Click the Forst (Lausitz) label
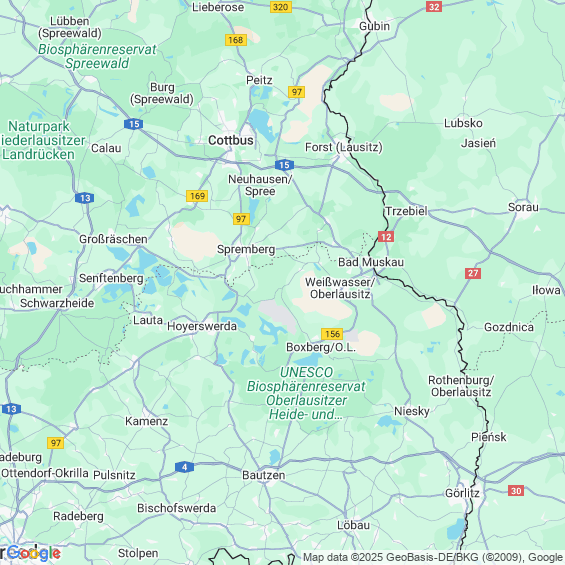 click(x=344, y=147)
